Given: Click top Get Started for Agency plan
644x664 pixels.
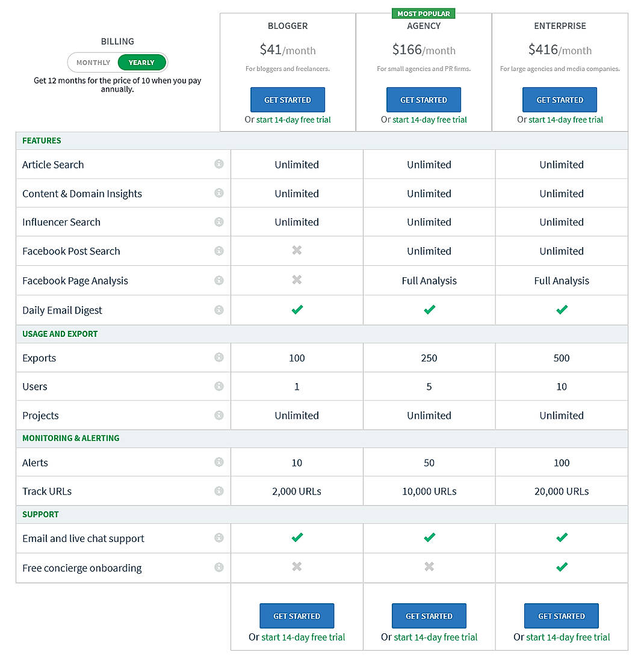Looking at the screenshot, I should [424, 100].
